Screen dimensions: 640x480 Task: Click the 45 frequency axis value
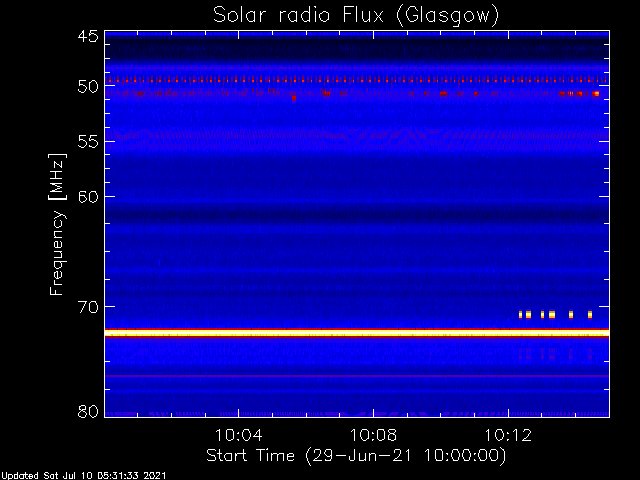88,36
